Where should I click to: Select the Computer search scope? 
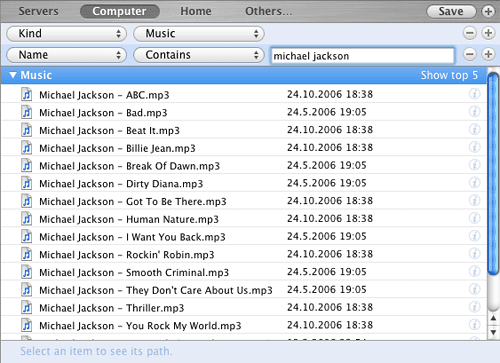119,11
